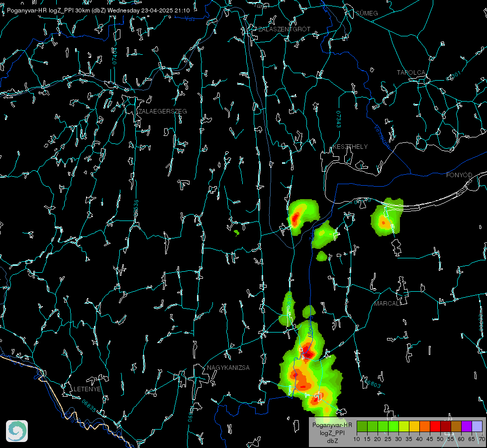Click the radar echo cell over the Balaton shore near Fonyód
Screen dimensions: 487x448
pyautogui.click(x=386, y=218)
